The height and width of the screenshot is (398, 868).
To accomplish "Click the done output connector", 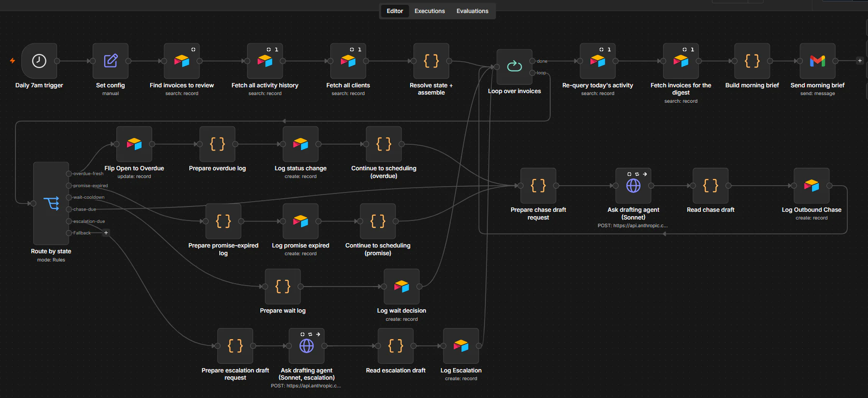I will (x=532, y=61).
